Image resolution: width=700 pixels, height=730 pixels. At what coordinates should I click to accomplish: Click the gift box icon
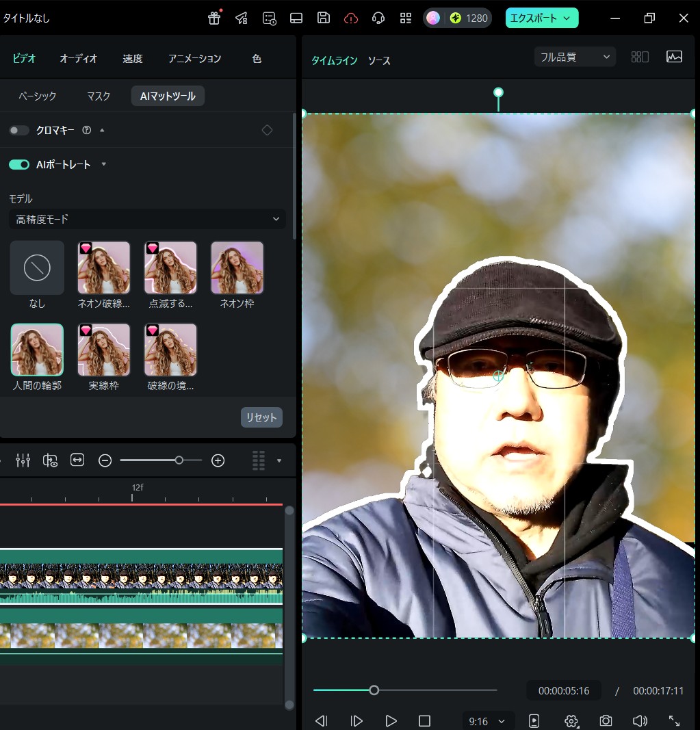coord(214,18)
